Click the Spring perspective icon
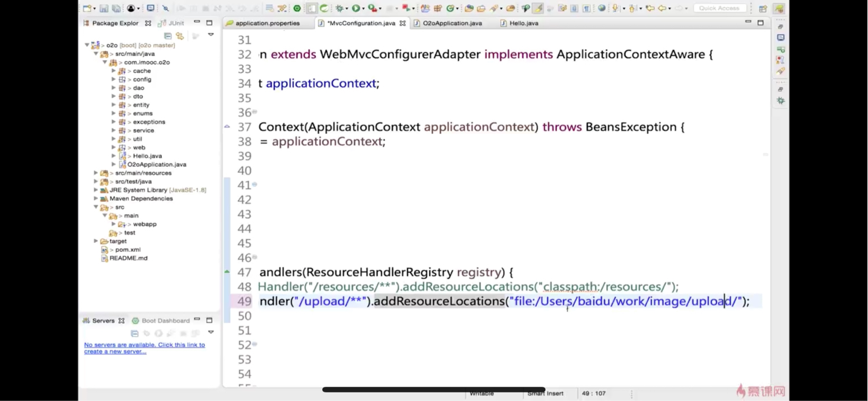 pyautogui.click(x=780, y=9)
